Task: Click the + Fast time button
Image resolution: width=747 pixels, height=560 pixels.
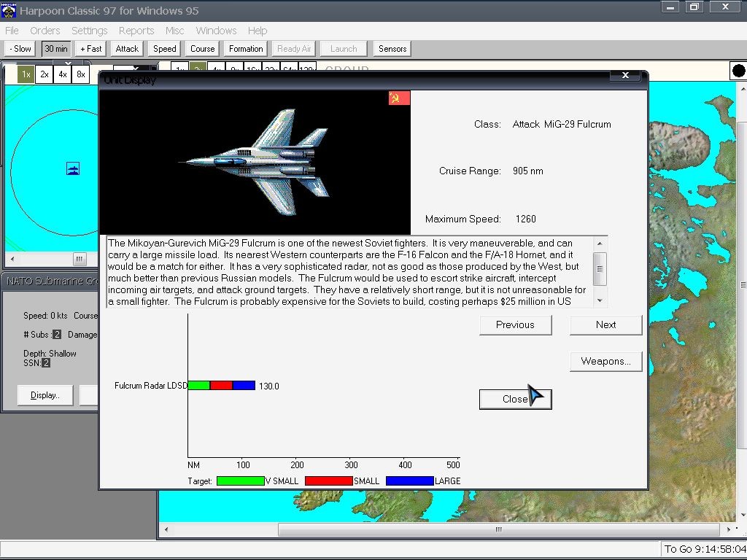Action: (91, 49)
